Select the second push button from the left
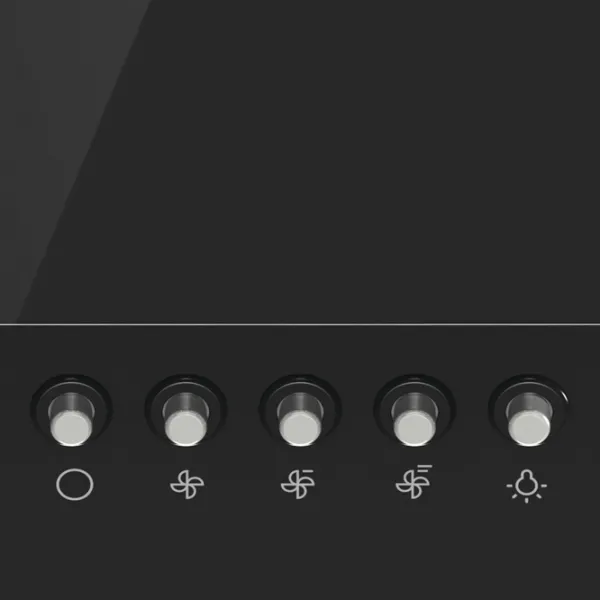 186,420
